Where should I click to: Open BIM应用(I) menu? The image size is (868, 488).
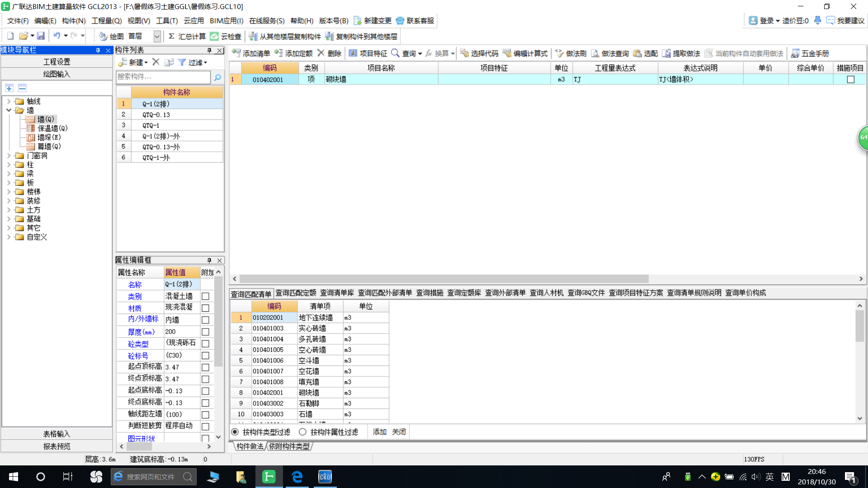pos(226,21)
